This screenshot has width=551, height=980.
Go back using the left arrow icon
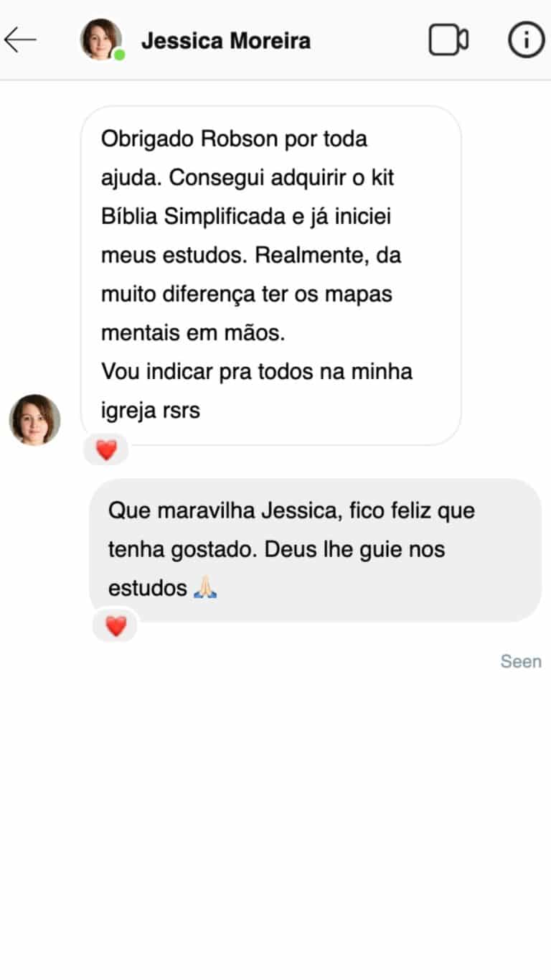(x=20, y=40)
